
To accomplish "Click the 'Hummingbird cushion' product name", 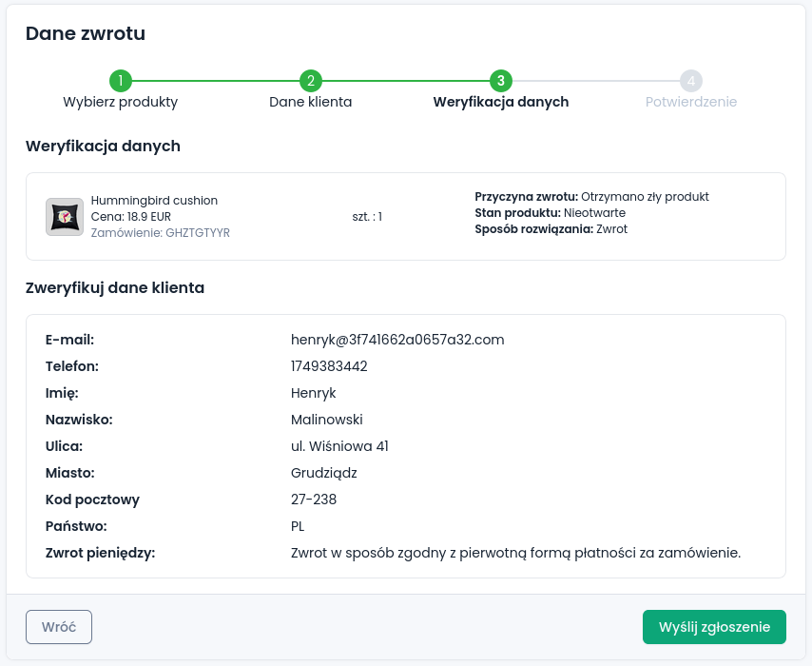I will click(x=154, y=201).
